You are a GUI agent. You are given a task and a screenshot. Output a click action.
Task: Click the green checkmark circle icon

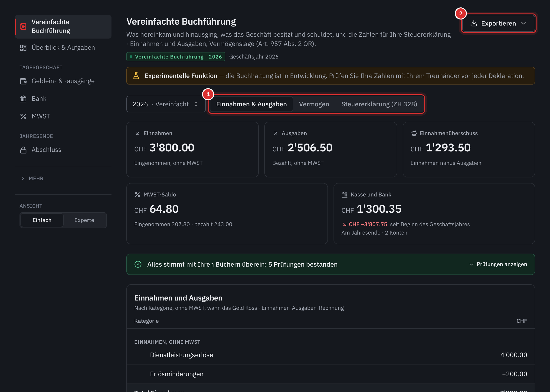(x=138, y=264)
